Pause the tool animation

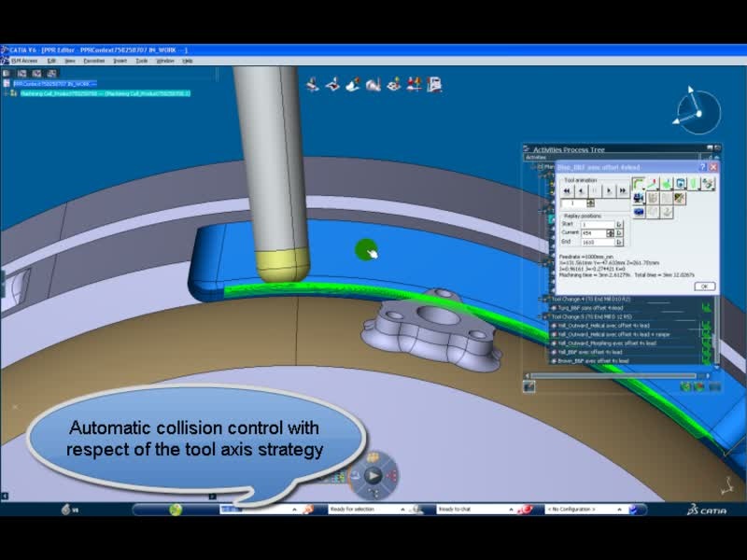click(595, 191)
